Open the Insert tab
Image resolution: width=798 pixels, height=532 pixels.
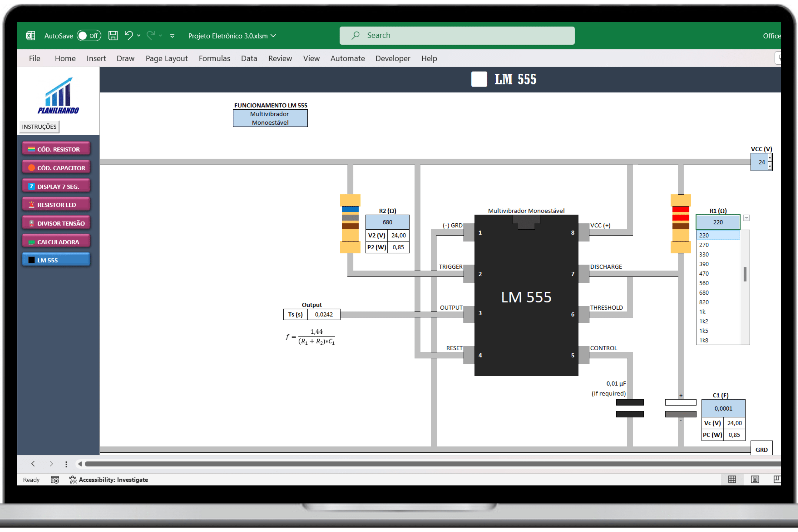(96, 58)
